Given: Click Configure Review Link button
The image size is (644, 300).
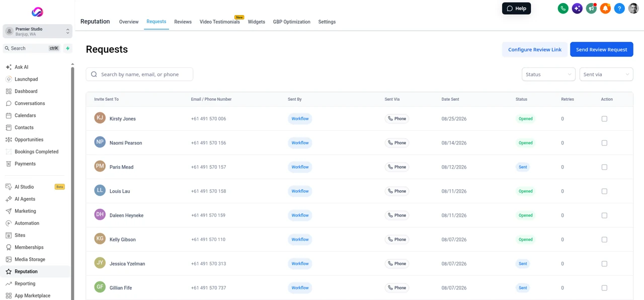Looking at the screenshot, I should pyautogui.click(x=534, y=49).
